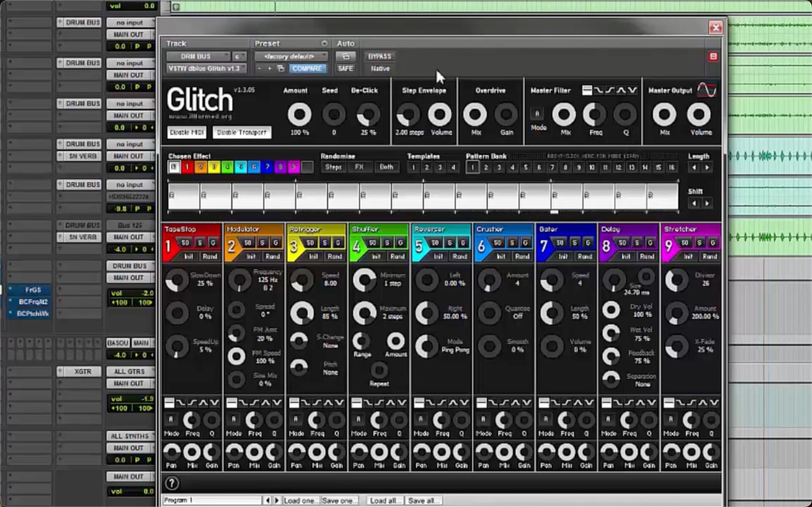The height and width of the screenshot is (507, 812).
Task: Open XGTR send selector in mixer
Action: pyautogui.click(x=79, y=371)
